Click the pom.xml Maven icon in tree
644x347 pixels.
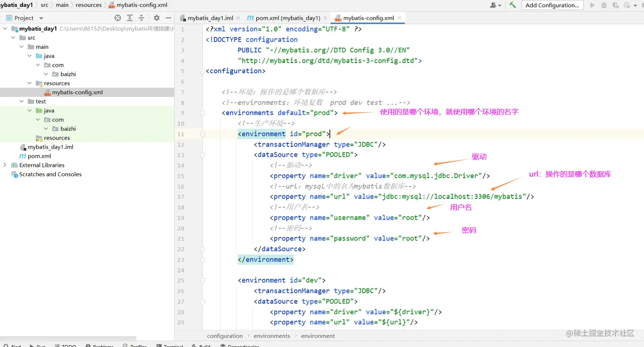tap(23, 156)
